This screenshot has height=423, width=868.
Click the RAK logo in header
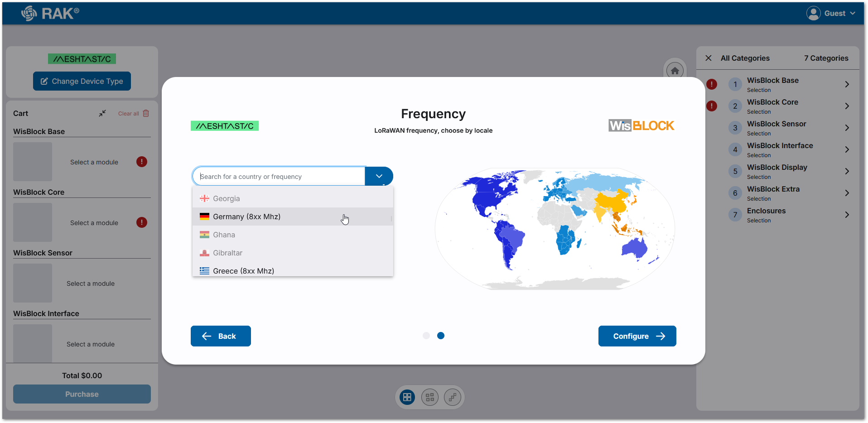click(50, 14)
